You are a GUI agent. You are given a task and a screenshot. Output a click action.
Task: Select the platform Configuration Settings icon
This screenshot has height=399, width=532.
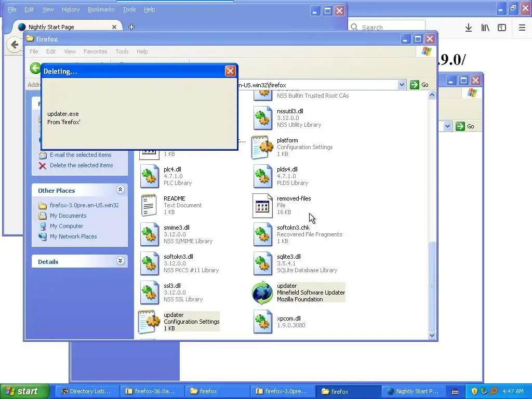262,147
